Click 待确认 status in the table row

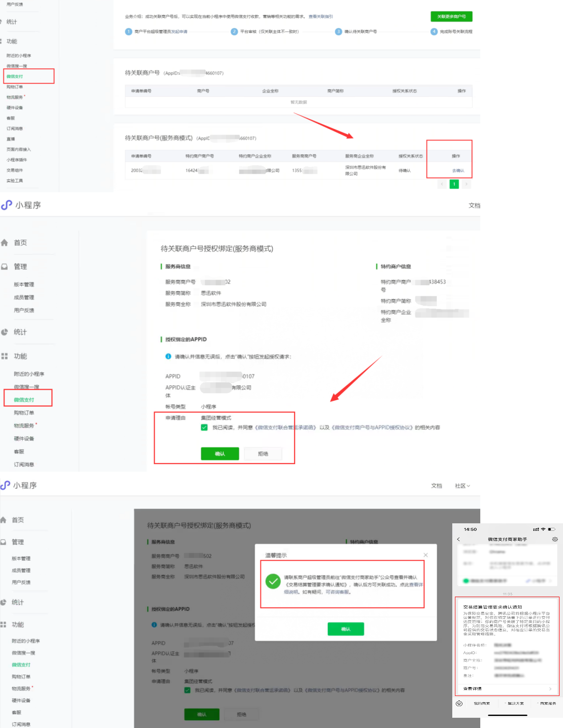[405, 171]
